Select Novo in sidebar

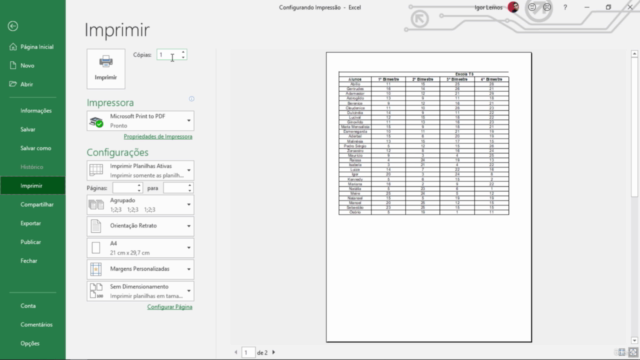pos(33,66)
